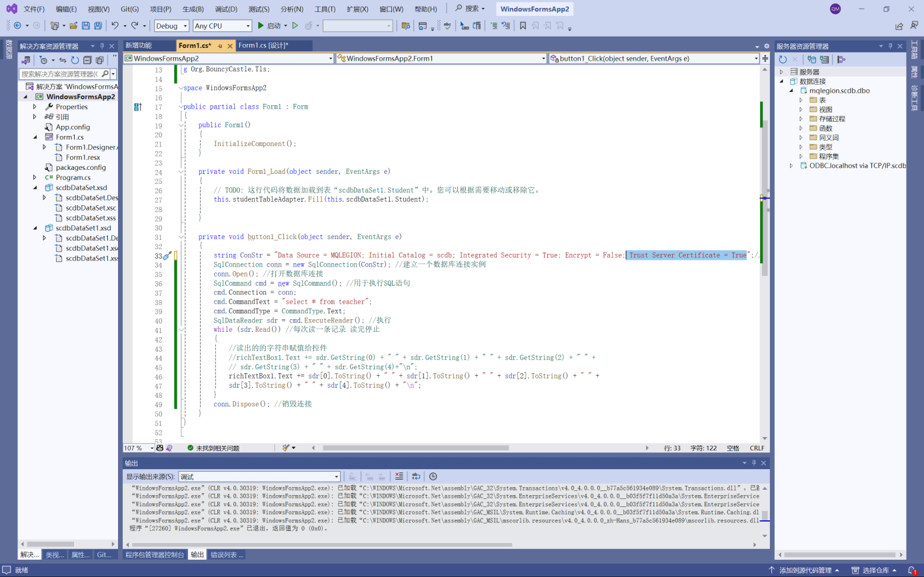The height and width of the screenshot is (577, 924).
Task: Open the Any CPU platform dropdown
Action: [222, 25]
